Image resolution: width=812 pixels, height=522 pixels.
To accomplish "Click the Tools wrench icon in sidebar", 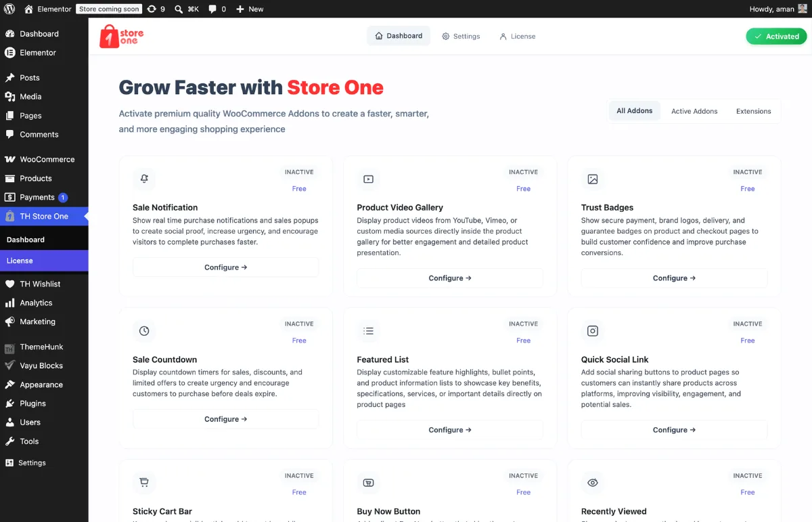I will [9, 441].
